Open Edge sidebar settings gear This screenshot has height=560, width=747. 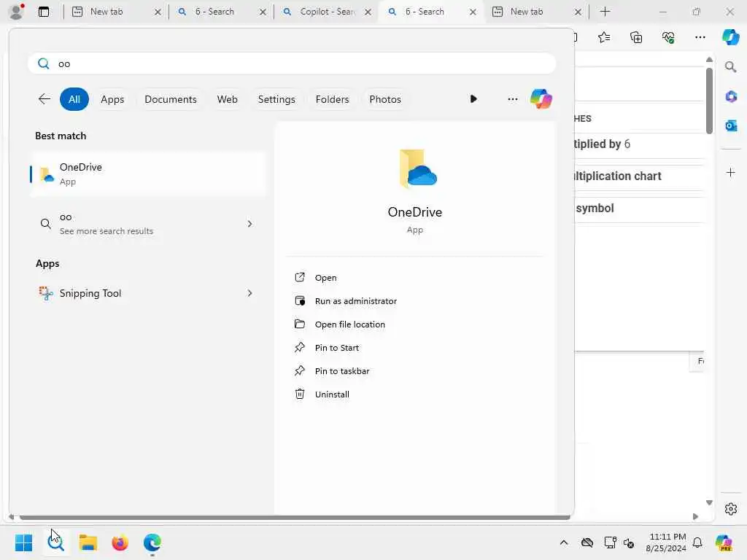click(x=731, y=509)
